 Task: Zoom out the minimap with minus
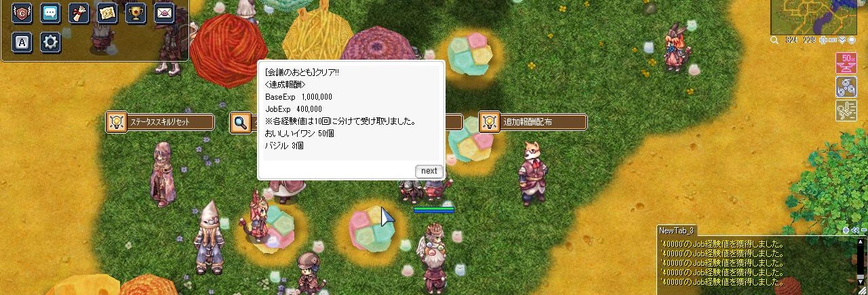[x=833, y=40]
